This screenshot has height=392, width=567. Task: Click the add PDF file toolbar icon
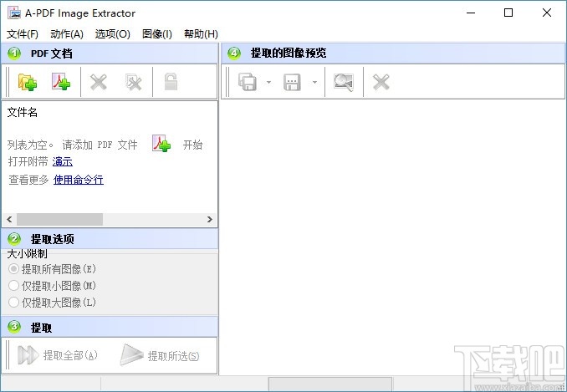pyautogui.click(x=61, y=82)
